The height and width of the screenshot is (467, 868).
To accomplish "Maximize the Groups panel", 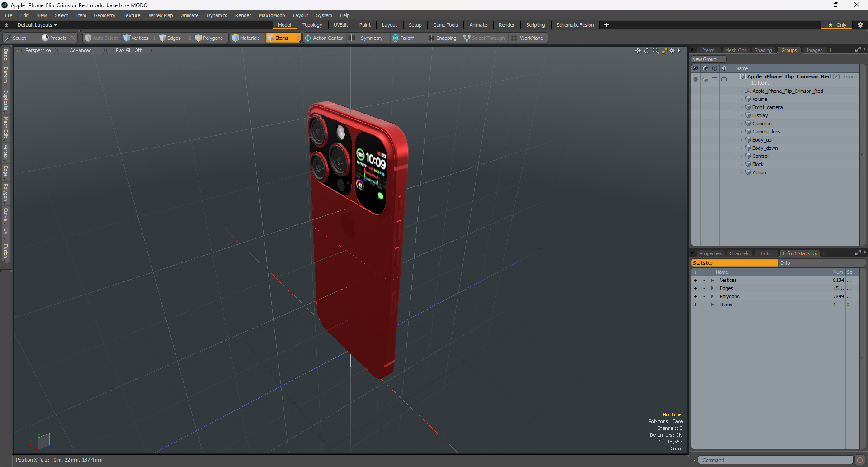I will (x=858, y=50).
